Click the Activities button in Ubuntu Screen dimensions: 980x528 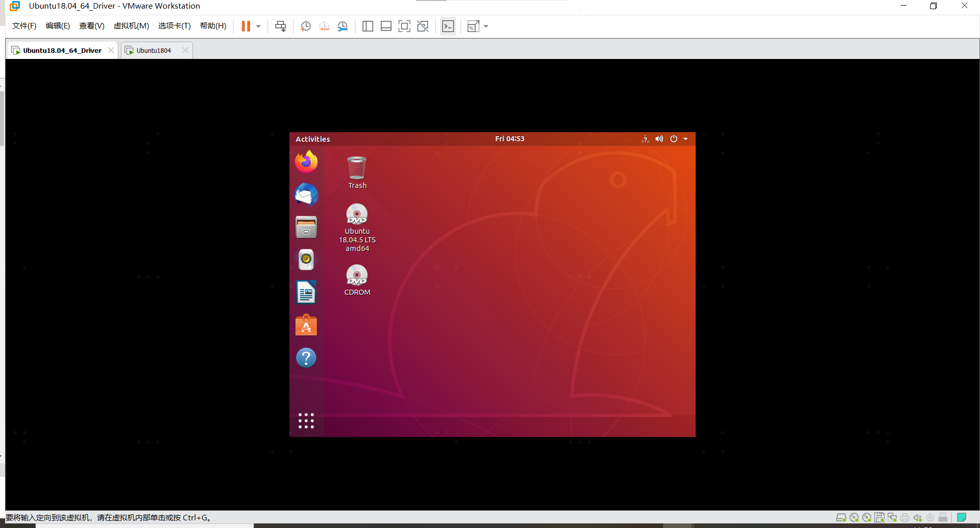click(312, 139)
